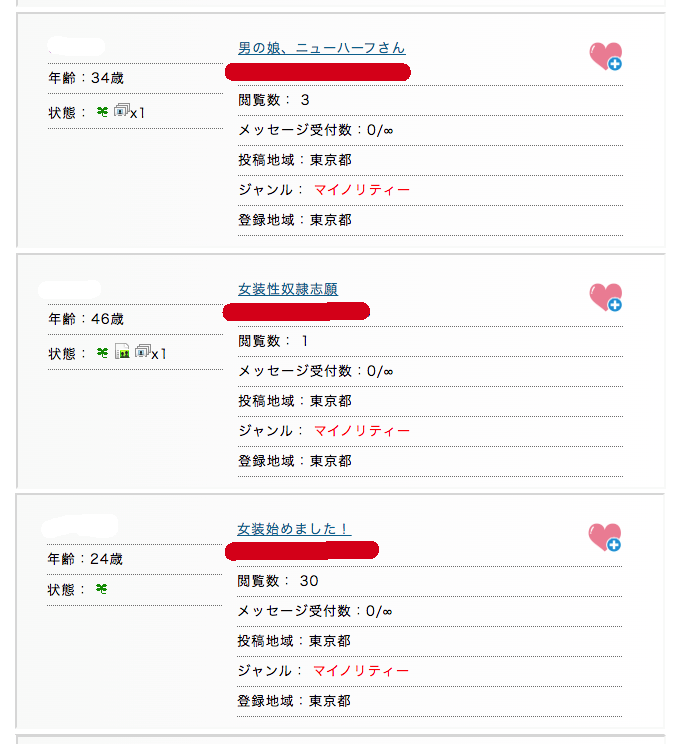This screenshot has height=744, width=693.
Task: Click profile photo icon for 46-year-old user
Action: tap(122, 351)
